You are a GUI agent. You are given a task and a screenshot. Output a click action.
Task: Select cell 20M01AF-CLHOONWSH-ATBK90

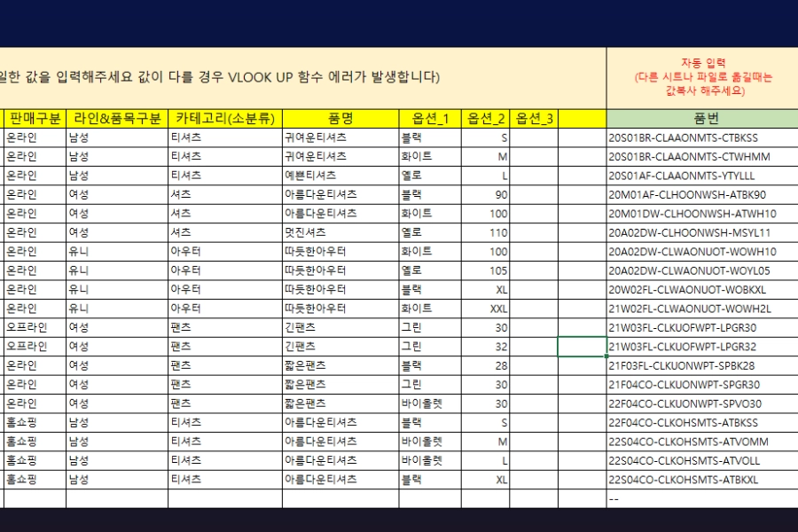point(702,194)
